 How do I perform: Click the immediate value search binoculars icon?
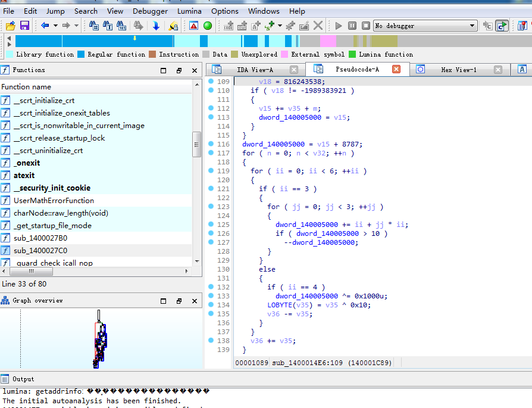94,26
